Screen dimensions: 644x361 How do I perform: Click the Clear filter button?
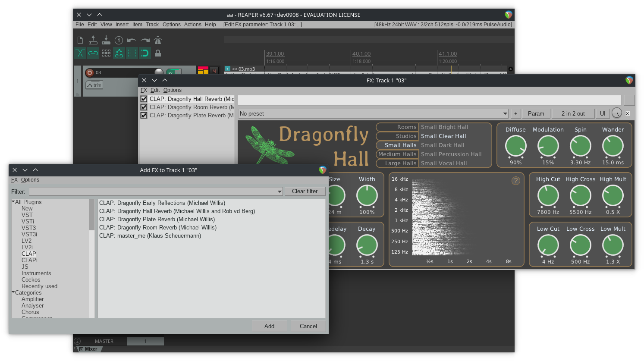tap(305, 191)
